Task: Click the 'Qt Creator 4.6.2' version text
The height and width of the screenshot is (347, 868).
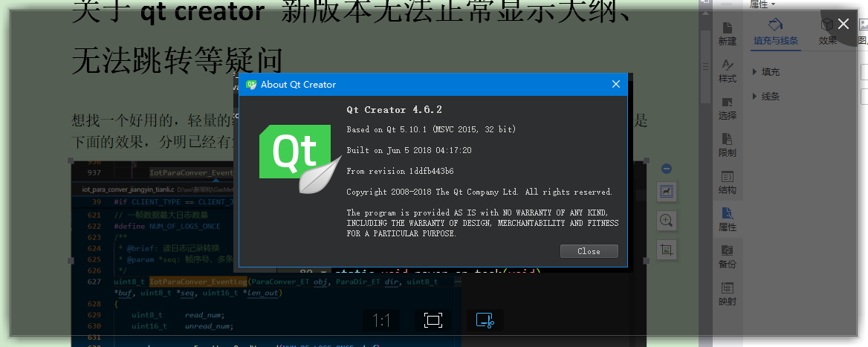Action: [x=394, y=109]
